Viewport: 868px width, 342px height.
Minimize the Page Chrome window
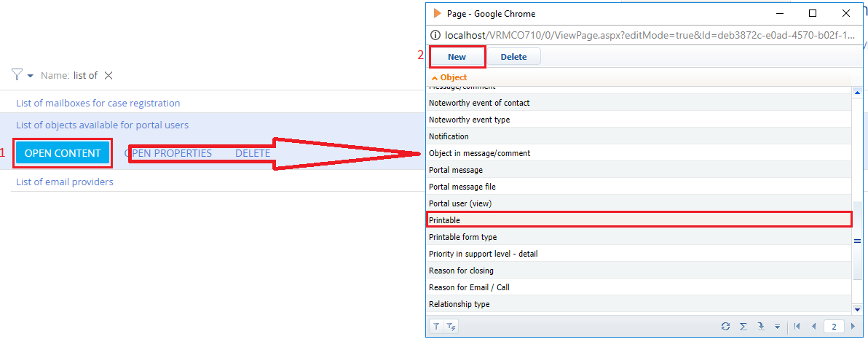point(779,13)
